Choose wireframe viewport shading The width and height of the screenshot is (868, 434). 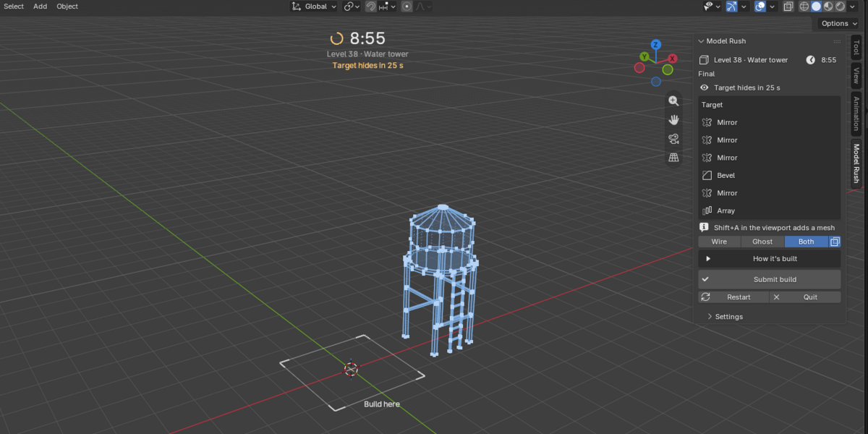[804, 7]
